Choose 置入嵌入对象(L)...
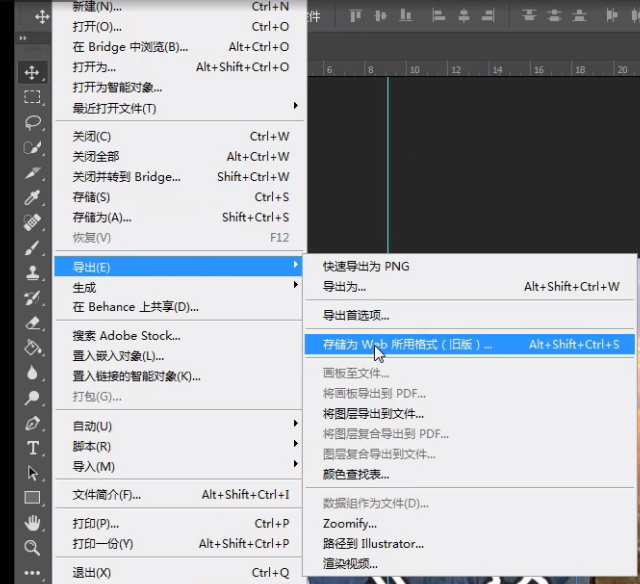The width and height of the screenshot is (640, 584). coord(178,356)
